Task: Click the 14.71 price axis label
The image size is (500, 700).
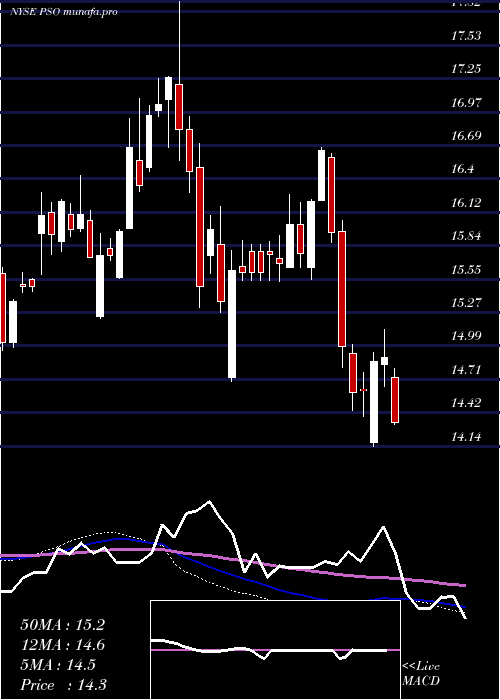Action: pos(466,370)
